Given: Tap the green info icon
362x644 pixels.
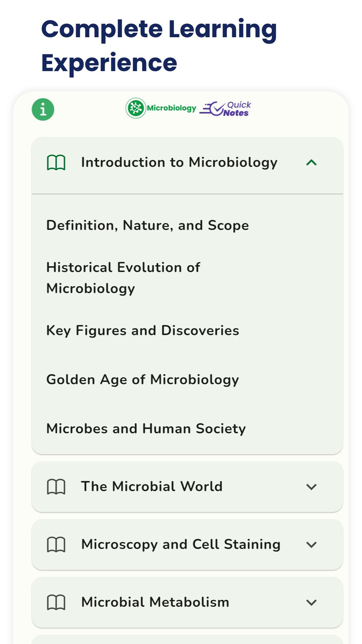Looking at the screenshot, I should (x=43, y=109).
